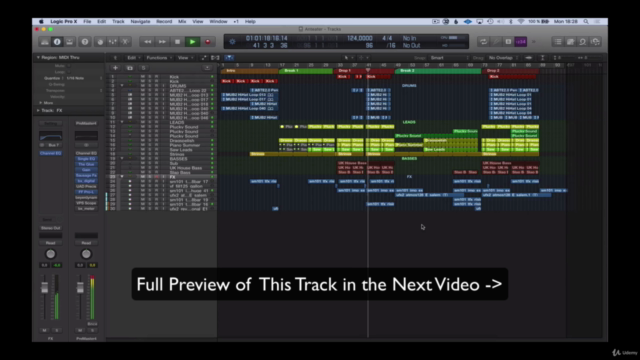Viewport: 640px width, 360px height.
Task: Click the Stereo Out output button
Action: pos(51,228)
